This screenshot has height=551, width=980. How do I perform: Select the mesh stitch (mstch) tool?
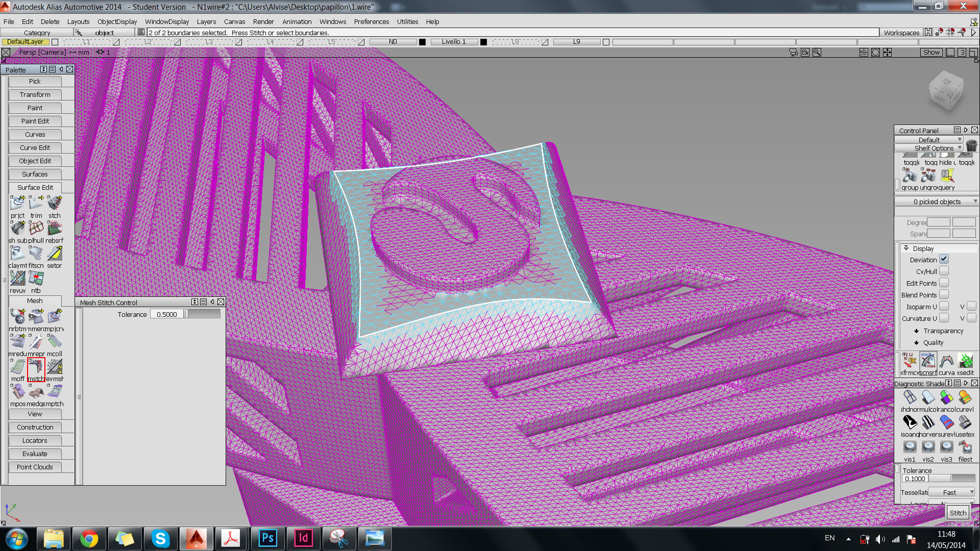pos(36,367)
